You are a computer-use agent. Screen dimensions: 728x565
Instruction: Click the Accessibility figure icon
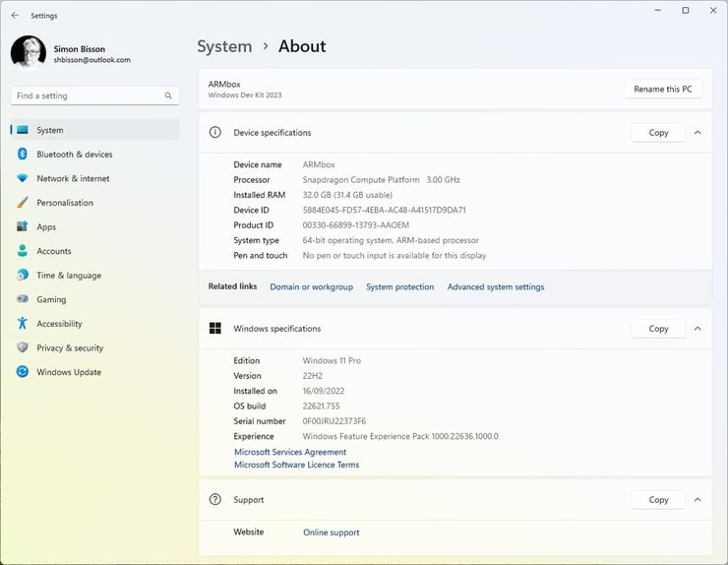22,324
